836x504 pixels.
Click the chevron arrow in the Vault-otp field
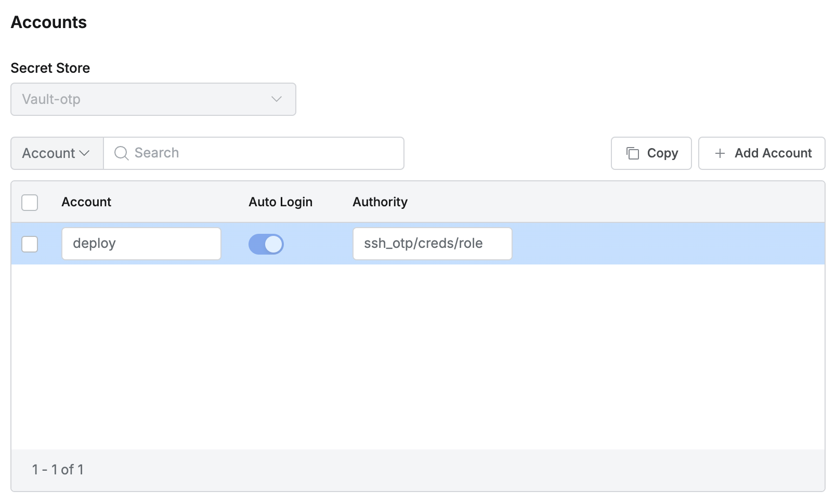coord(276,99)
